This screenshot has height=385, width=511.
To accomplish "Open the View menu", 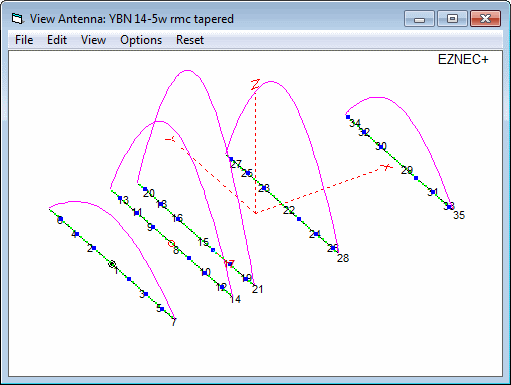I will (x=93, y=40).
